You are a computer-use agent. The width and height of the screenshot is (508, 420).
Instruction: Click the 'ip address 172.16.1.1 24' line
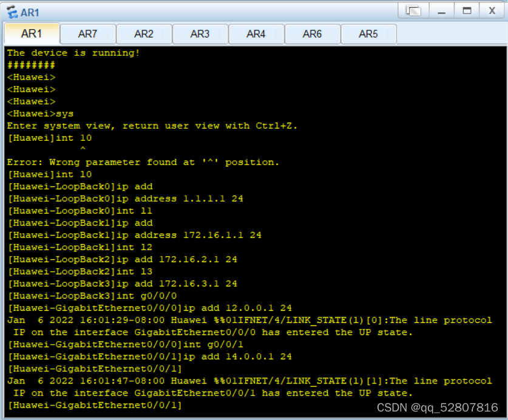tap(135, 235)
